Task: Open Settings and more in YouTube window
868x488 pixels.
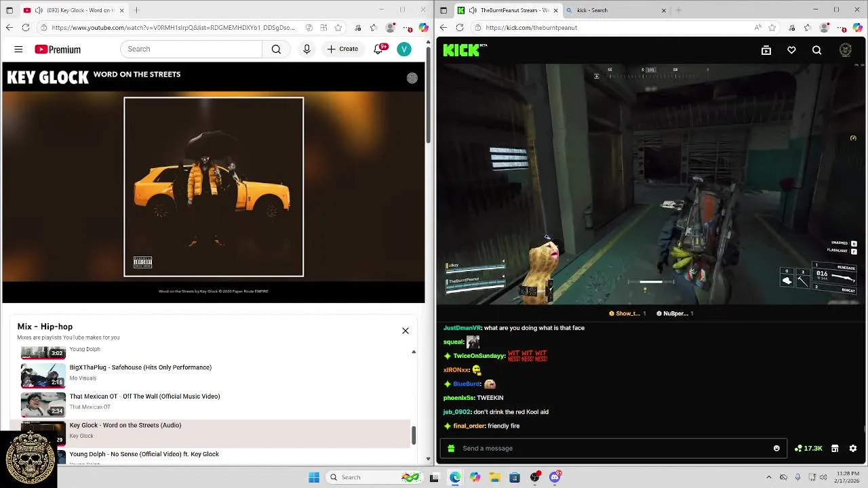Action: pos(407,28)
